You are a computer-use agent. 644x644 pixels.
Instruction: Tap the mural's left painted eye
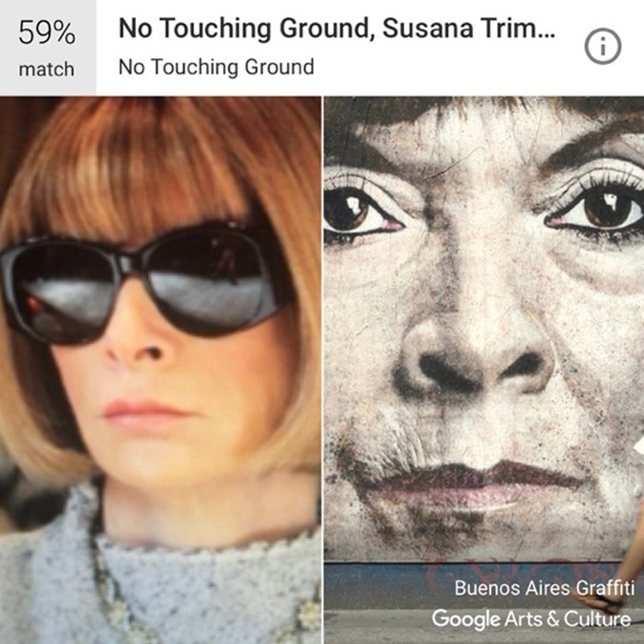pos(360,212)
